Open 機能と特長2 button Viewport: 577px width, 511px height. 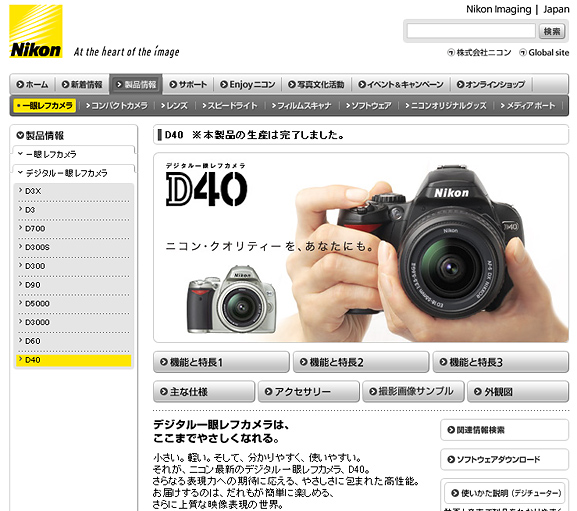pyautogui.click(x=361, y=362)
